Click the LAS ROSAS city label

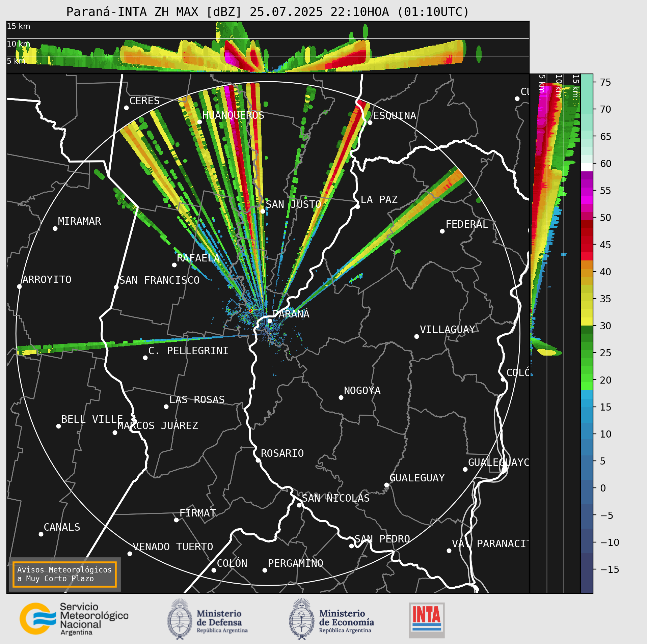click(197, 400)
